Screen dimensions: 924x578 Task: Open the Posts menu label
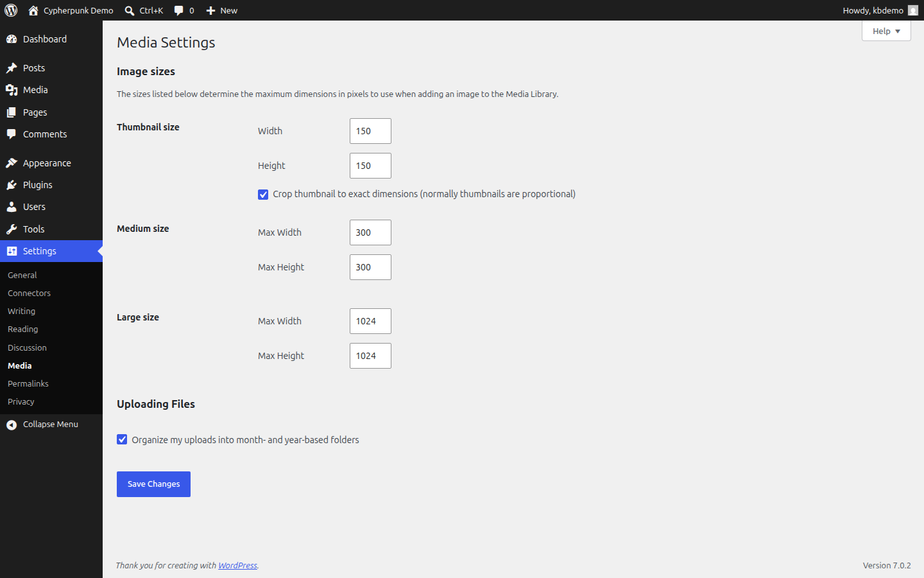coord(34,68)
